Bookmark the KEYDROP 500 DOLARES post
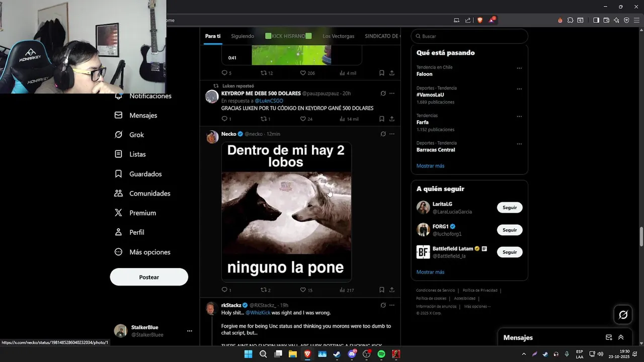 (382, 119)
